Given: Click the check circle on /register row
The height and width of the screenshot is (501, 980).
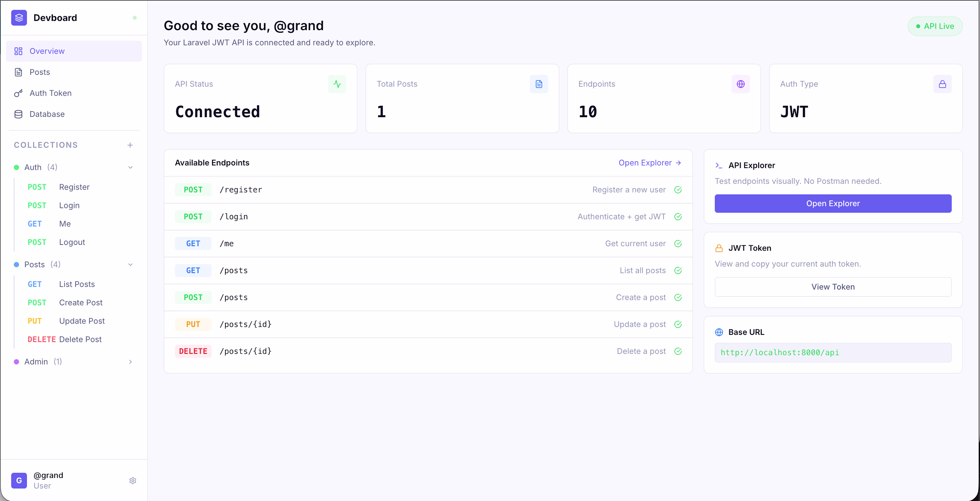Looking at the screenshot, I should (678, 190).
